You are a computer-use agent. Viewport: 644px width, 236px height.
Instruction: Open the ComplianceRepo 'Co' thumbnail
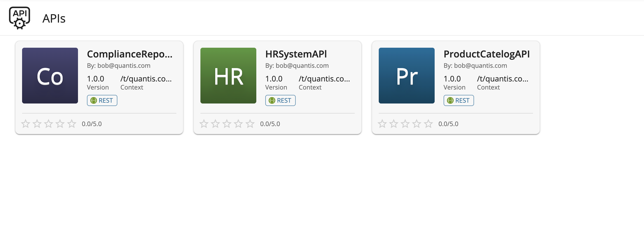coord(50,76)
